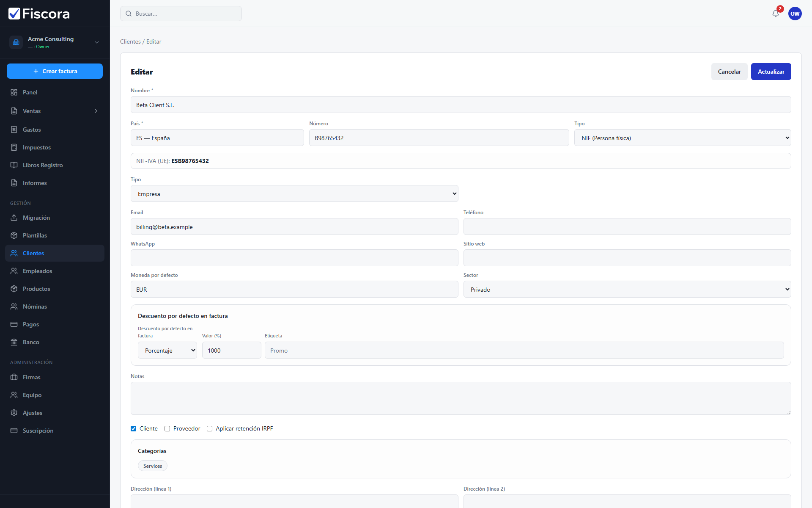
Task: Open the Porcentaje discount type selector
Action: pyautogui.click(x=167, y=350)
